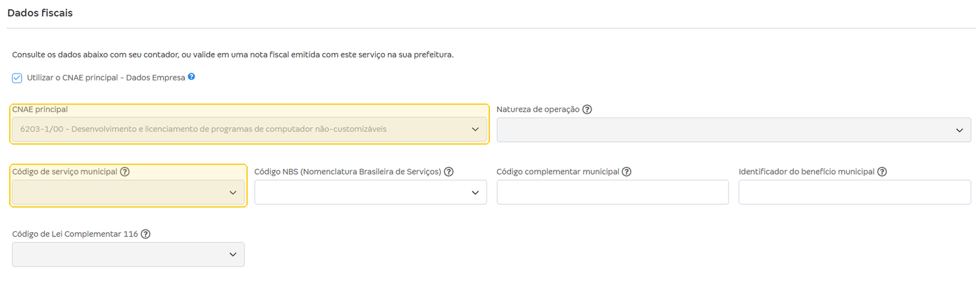Open help icon for Lei Complementar 116

(146, 234)
